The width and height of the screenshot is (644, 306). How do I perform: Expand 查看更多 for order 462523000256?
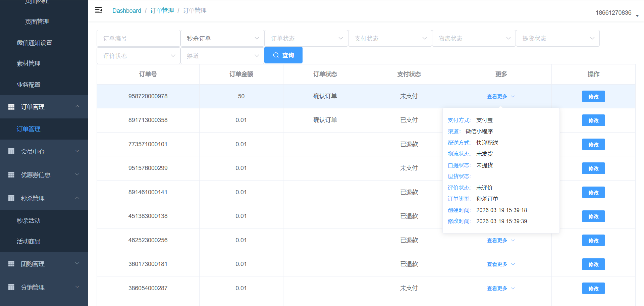(x=500, y=240)
